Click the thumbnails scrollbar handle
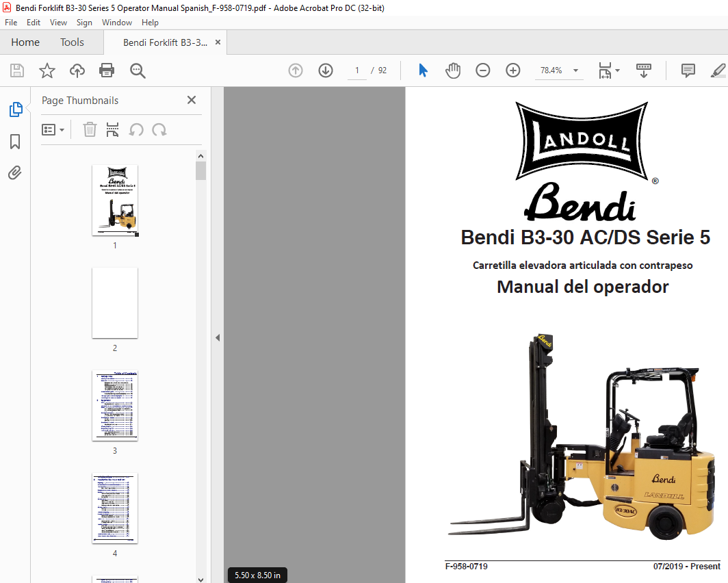Screen dimensions: 728x583 pos(200,170)
